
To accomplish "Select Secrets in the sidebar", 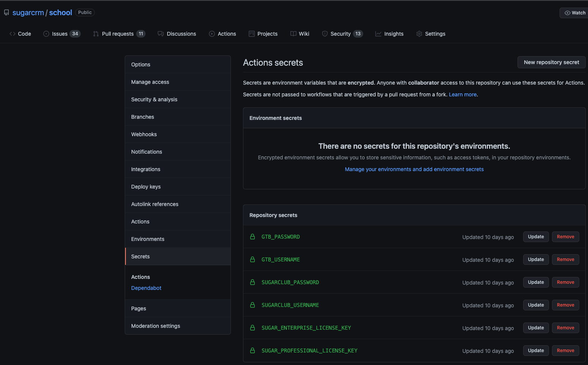I will pyautogui.click(x=178, y=256).
